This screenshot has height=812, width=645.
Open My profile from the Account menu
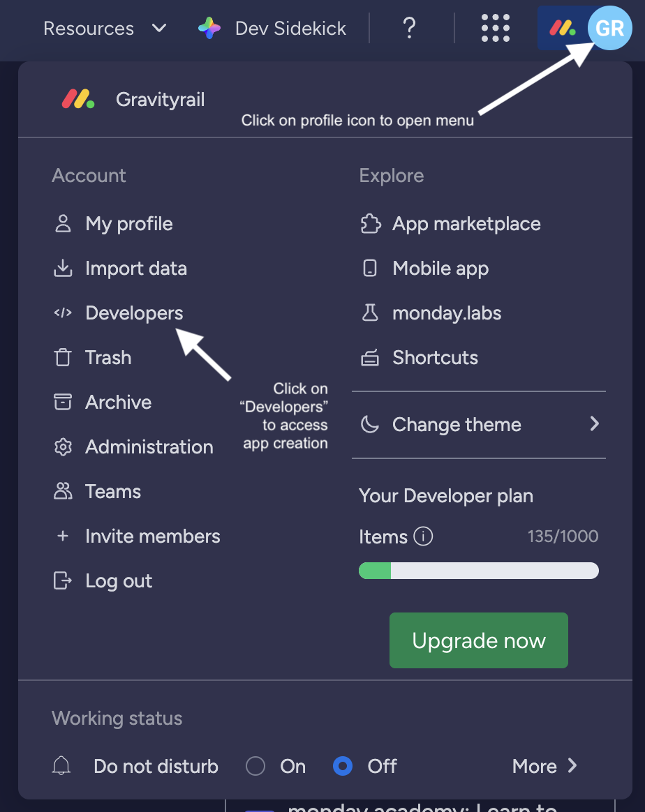coord(128,223)
